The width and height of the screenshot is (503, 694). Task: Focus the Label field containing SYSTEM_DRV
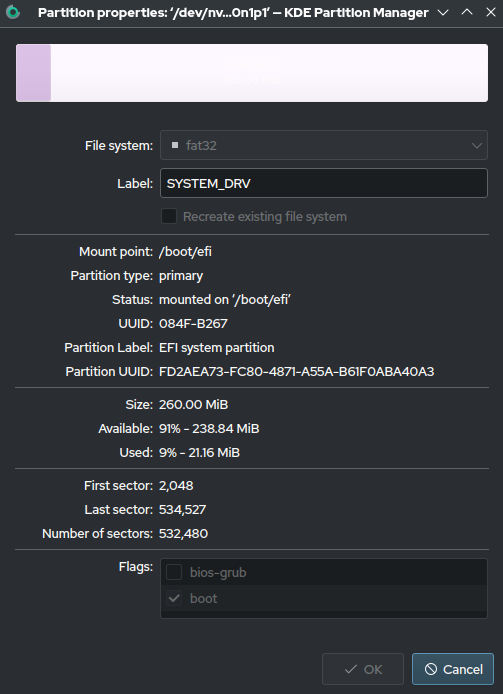click(x=324, y=183)
